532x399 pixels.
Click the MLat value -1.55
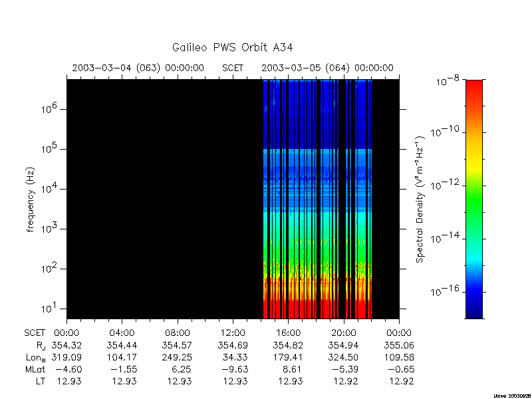pos(123,369)
